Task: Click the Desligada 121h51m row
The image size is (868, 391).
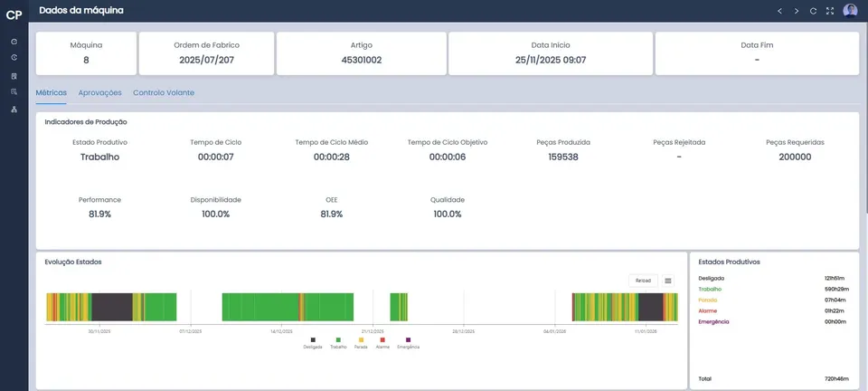Action: tap(773, 278)
